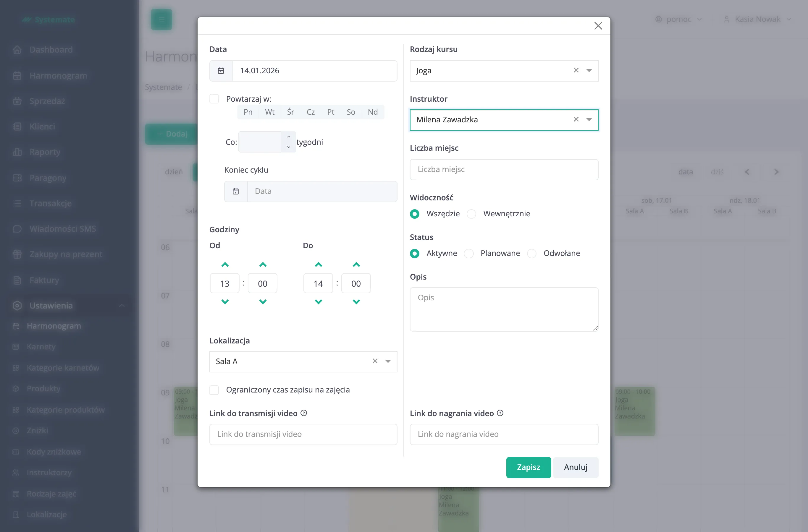This screenshot has width=808, height=532.
Task: Decrease the Do hour value 14
Action: click(x=318, y=302)
